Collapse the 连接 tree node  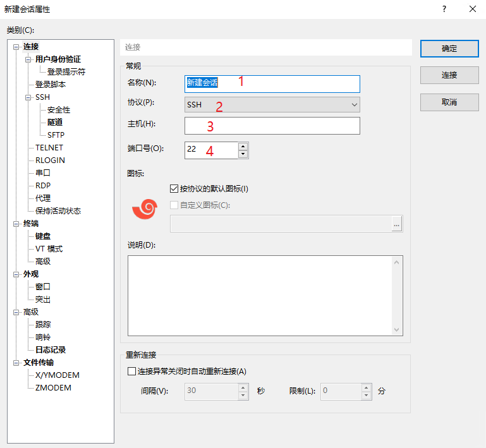(x=16, y=47)
